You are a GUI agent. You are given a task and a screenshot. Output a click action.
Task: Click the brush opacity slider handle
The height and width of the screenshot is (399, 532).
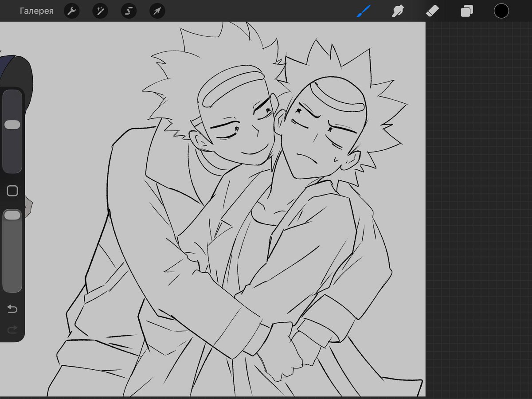pyautogui.click(x=12, y=215)
